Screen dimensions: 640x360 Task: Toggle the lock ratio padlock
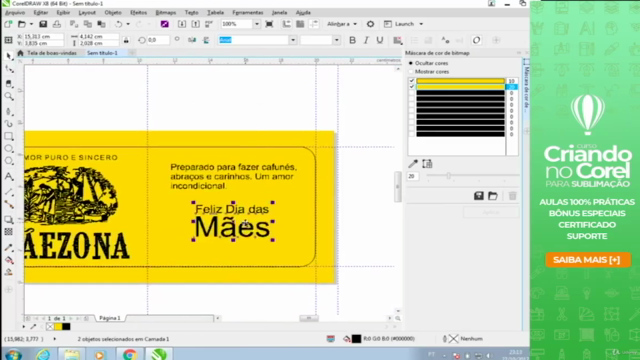pos(126,40)
